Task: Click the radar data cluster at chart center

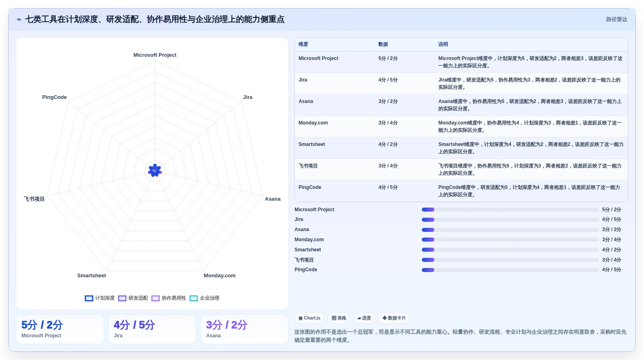Action: [x=155, y=171]
